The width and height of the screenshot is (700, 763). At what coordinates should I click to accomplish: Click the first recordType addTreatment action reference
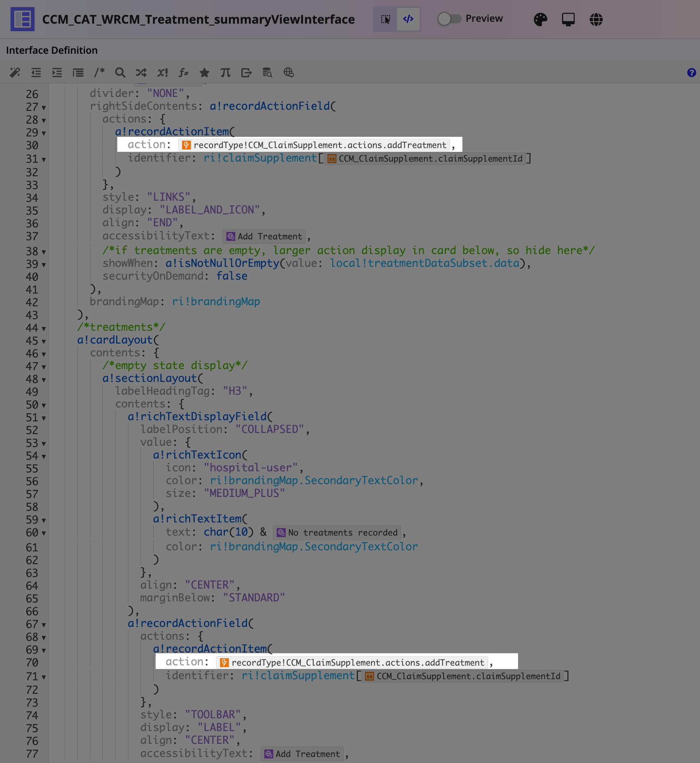[314, 145]
